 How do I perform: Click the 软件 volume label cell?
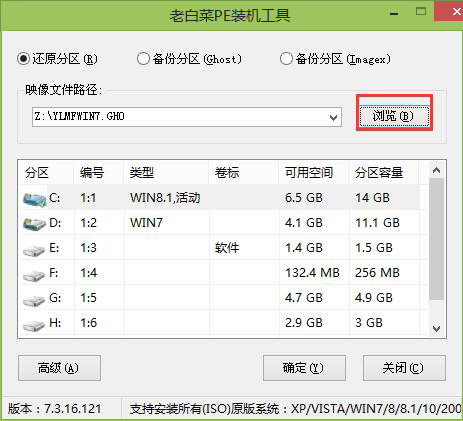pyautogui.click(x=227, y=248)
